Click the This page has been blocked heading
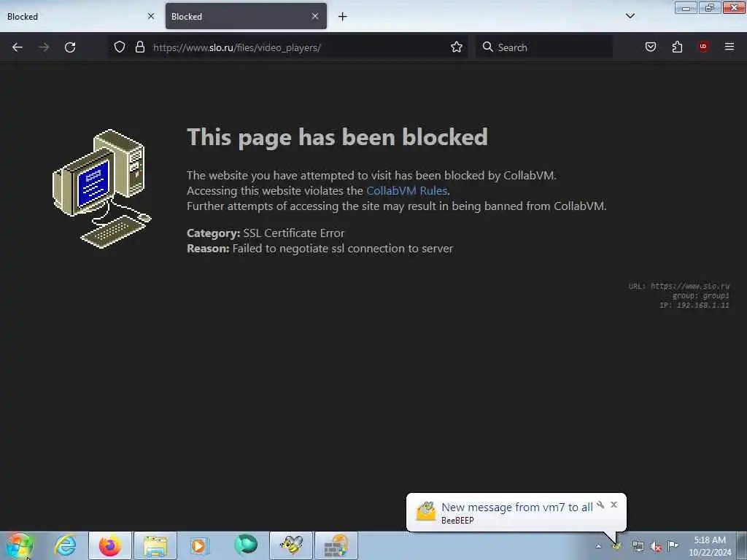Image resolution: width=747 pixels, height=560 pixels. pos(337,137)
